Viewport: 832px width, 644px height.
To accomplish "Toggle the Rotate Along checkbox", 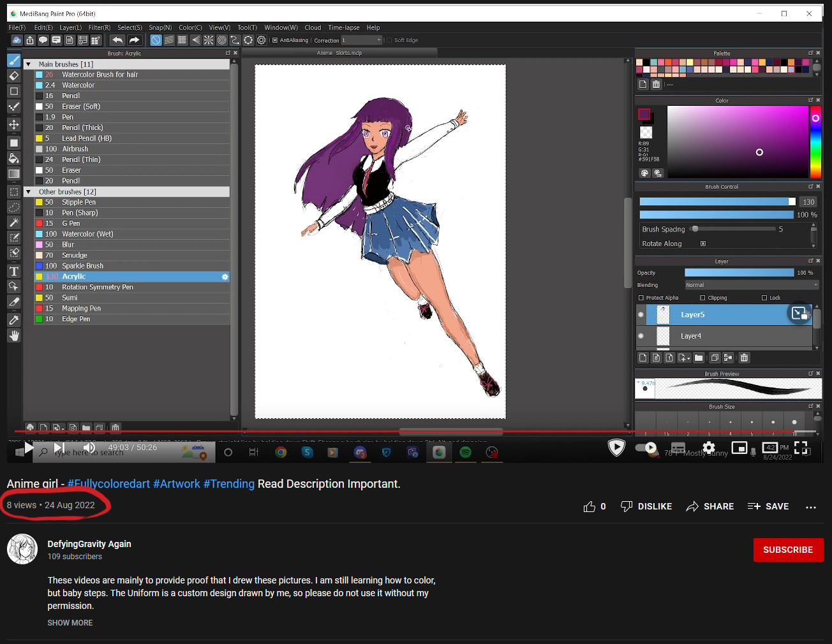I will click(703, 244).
